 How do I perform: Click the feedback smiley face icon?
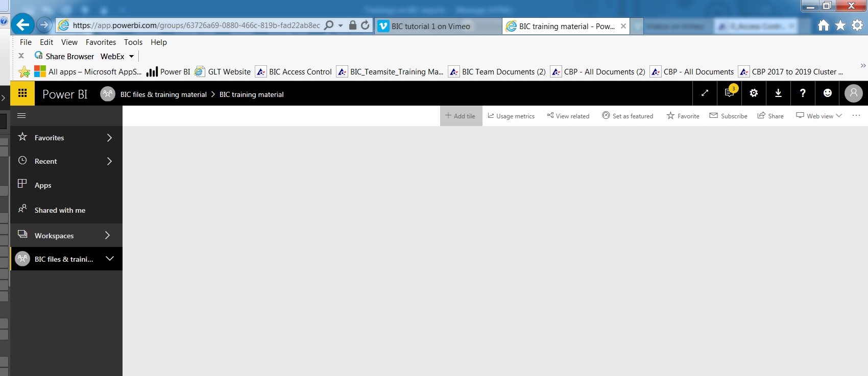(828, 93)
